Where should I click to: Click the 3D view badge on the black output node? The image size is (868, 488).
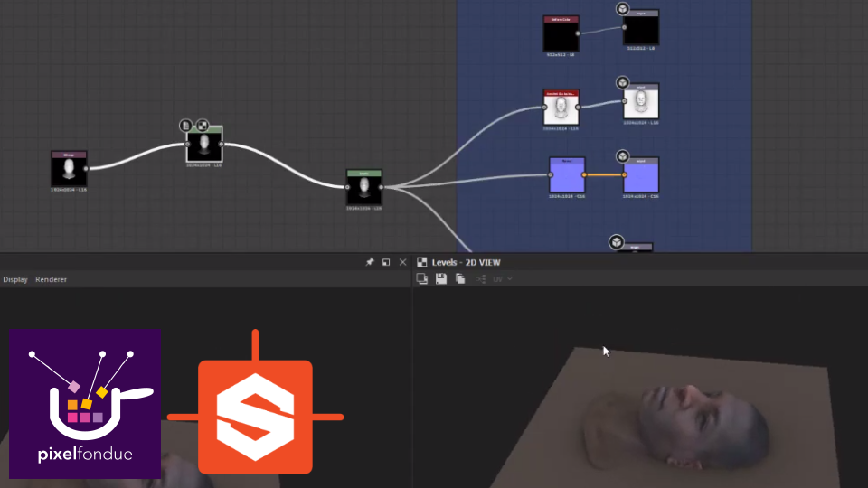coord(623,9)
